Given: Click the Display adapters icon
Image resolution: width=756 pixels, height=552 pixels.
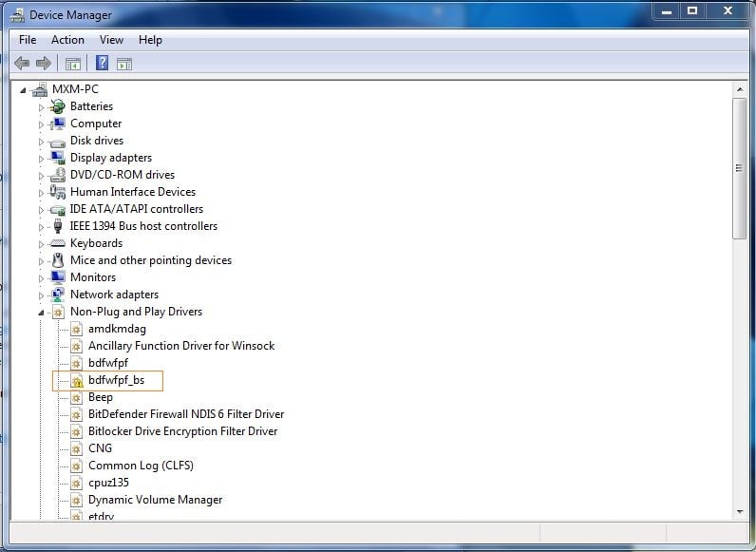Looking at the screenshot, I should 57,158.
